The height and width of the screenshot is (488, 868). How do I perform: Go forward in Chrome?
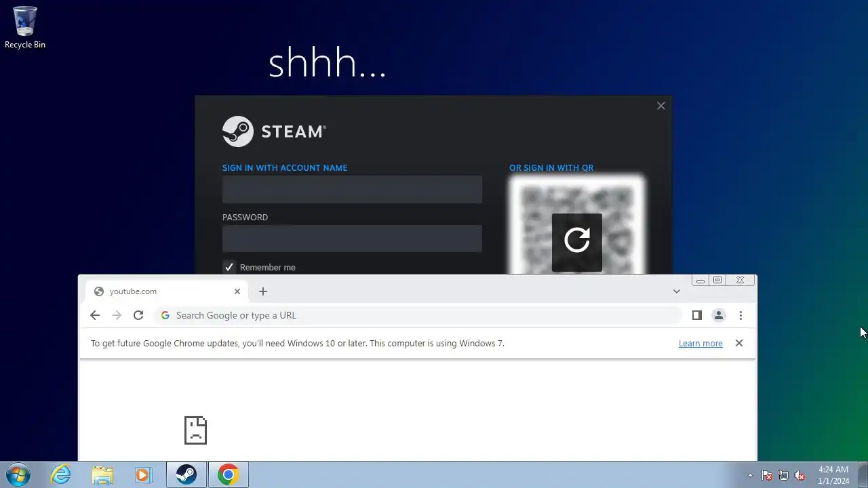click(x=117, y=315)
